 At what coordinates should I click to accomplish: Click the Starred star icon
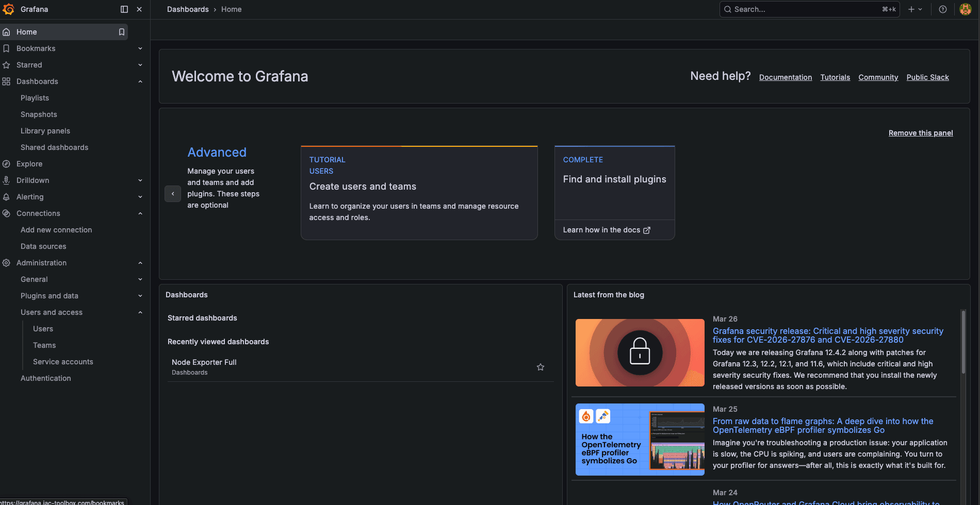tap(6, 65)
